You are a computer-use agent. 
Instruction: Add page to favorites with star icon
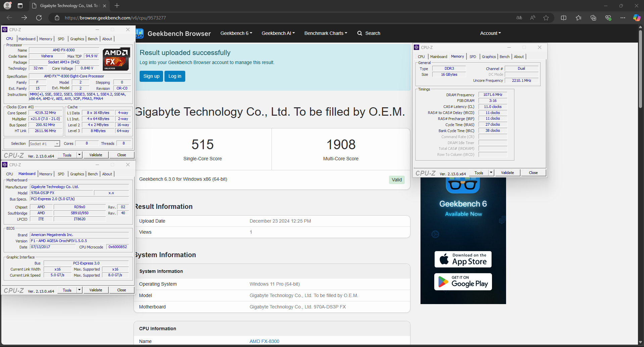[x=546, y=18]
